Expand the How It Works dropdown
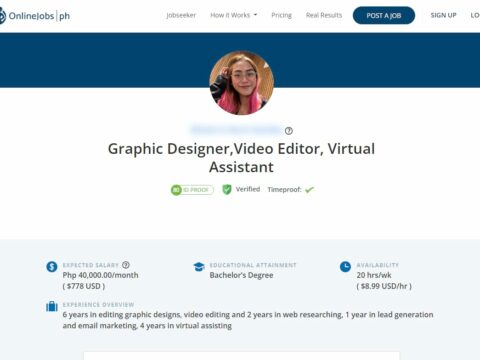The image size is (480, 360). coord(234,15)
